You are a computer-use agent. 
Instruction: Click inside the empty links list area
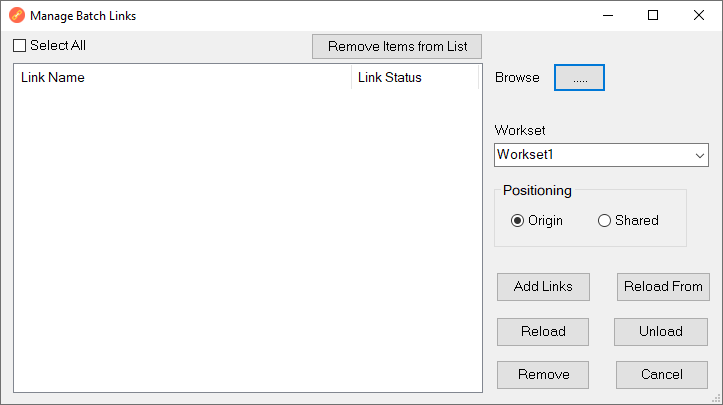pyautogui.click(x=247, y=240)
